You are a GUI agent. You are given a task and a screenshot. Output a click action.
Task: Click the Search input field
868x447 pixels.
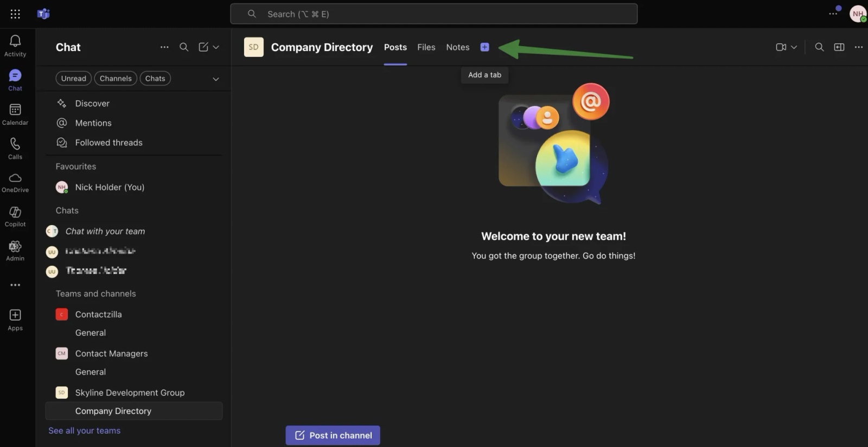click(x=434, y=14)
